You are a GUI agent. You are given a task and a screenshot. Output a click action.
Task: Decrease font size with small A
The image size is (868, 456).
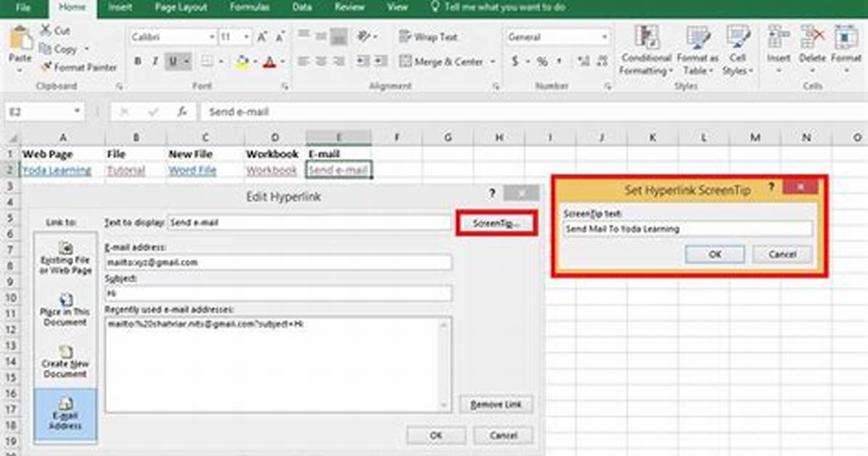coord(279,37)
